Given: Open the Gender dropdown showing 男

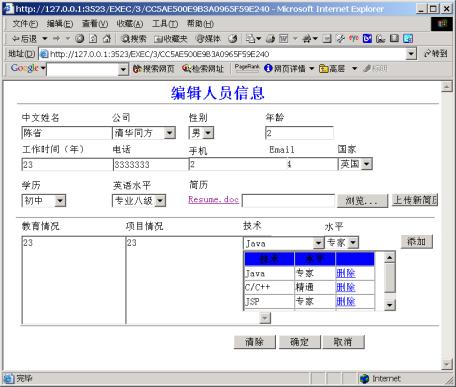Looking at the screenshot, I should click(201, 133).
